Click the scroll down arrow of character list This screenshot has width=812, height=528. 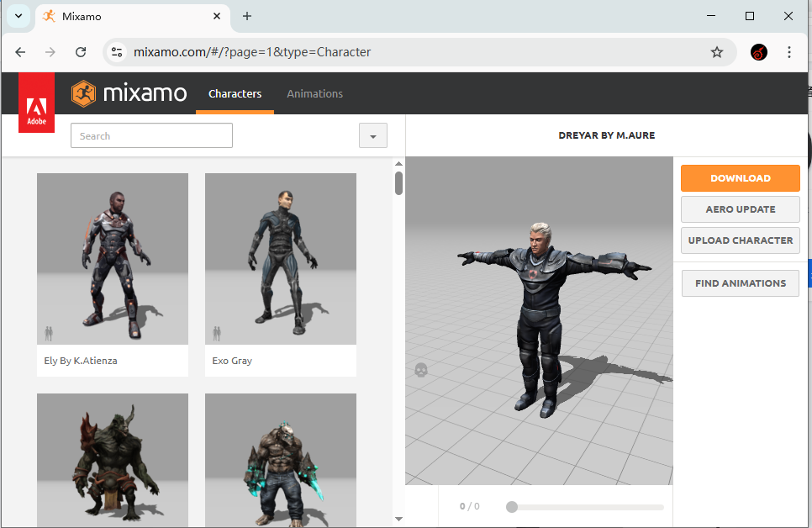pyautogui.click(x=398, y=519)
